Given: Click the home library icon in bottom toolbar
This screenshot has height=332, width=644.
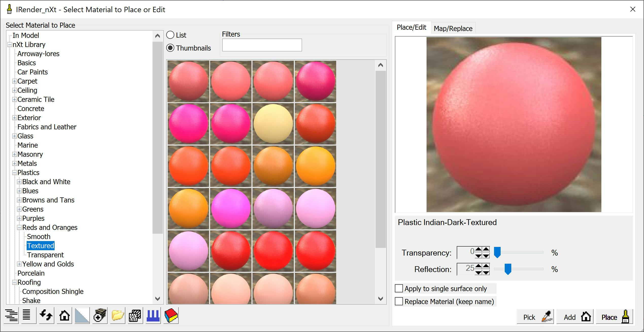Looking at the screenshot, I should point(64,316).
